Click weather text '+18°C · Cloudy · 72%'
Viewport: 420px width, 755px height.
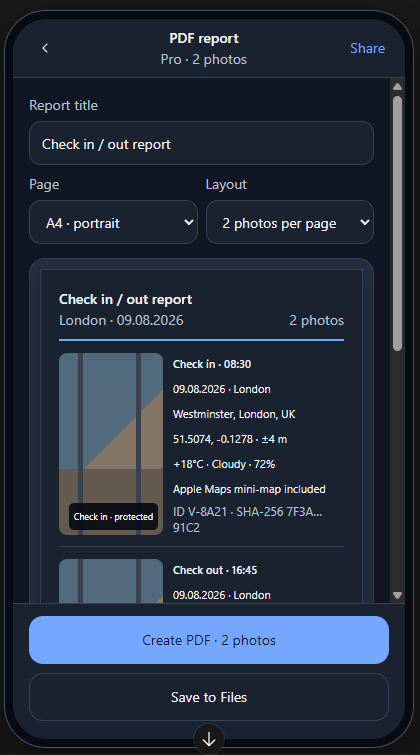[224, 464]
